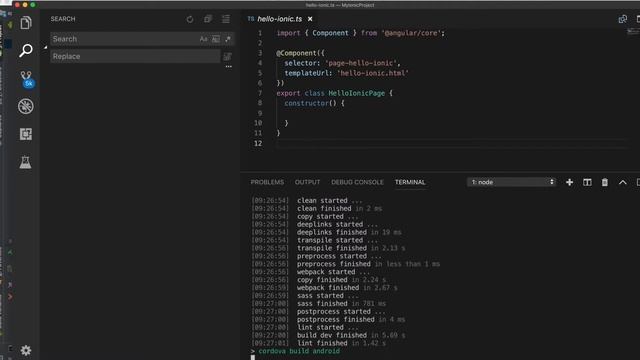Click 'cordova build android' terminal line
The width and height of the screenshot is (640, 360).
(x=299, y=351)
